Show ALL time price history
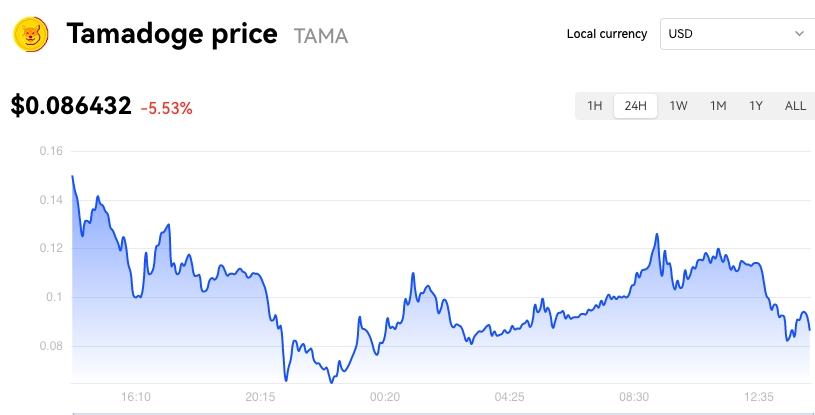 tap(795, 106)
